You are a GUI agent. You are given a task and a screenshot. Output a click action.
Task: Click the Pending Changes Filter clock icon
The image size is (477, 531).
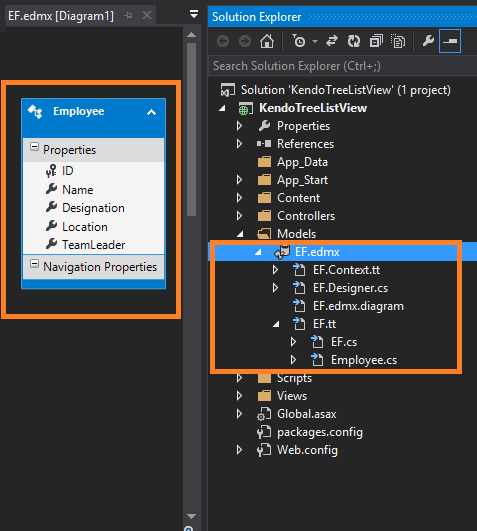(x=299, y=41)
